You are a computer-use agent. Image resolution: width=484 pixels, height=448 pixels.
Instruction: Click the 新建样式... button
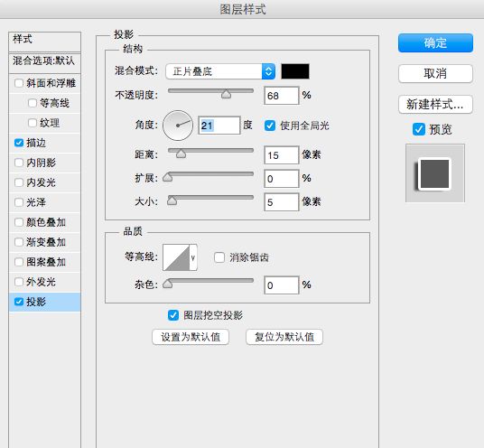click(x=435, y=105)
